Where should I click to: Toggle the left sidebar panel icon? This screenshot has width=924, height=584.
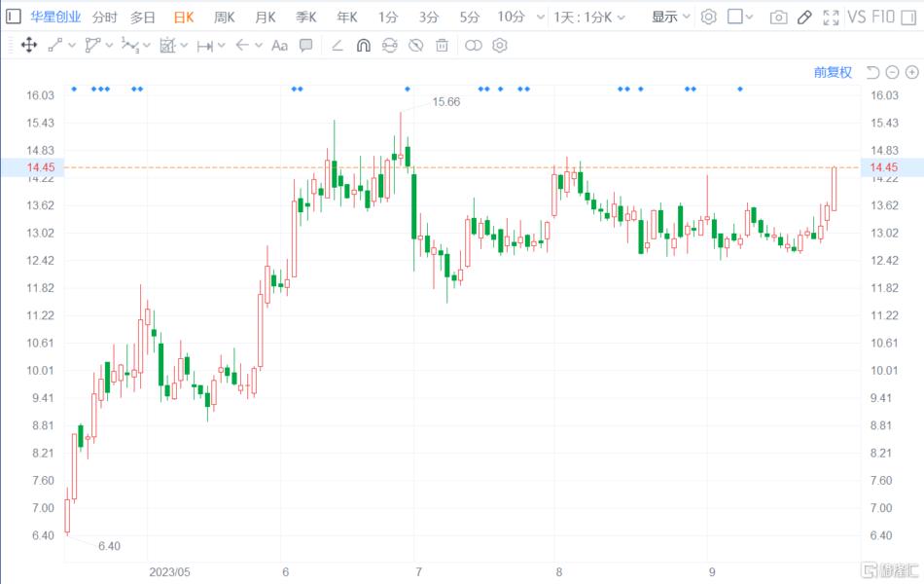[x=13, y=16]
